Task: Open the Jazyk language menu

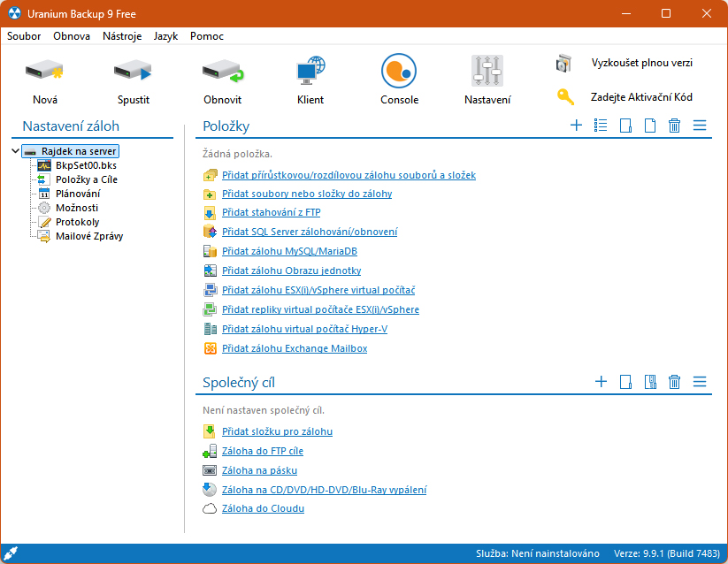Action: coord(165,36)
